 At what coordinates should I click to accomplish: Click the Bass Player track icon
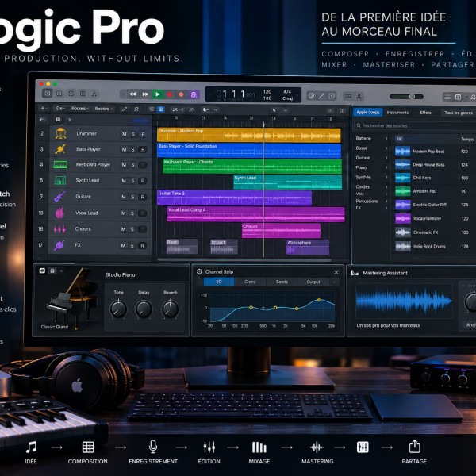click(x=60, y=149)
